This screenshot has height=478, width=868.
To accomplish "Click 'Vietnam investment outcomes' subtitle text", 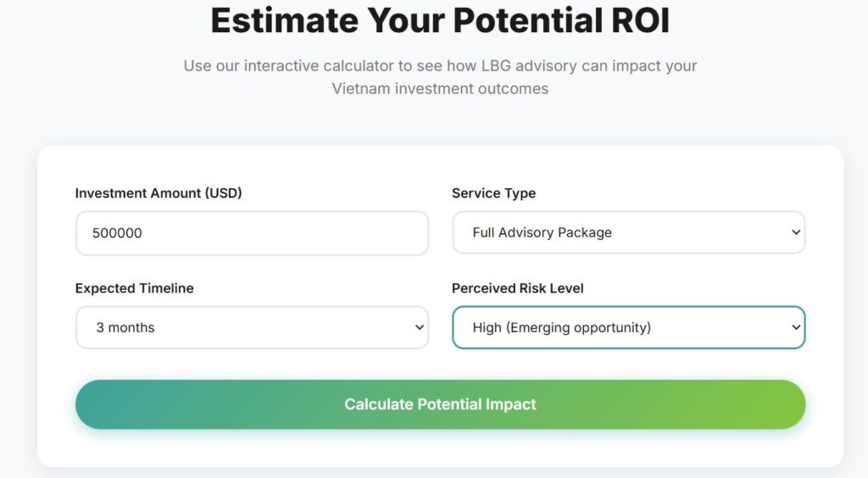I will pos(440,88).
